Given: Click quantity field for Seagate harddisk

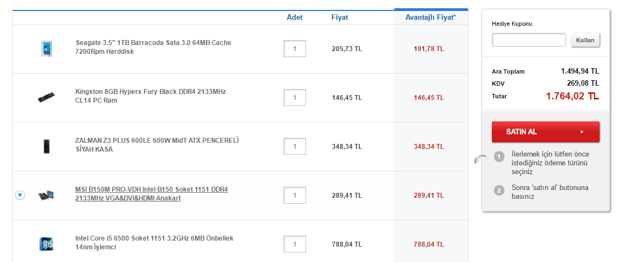Looking at the screenshot, I should coord(295,49).
